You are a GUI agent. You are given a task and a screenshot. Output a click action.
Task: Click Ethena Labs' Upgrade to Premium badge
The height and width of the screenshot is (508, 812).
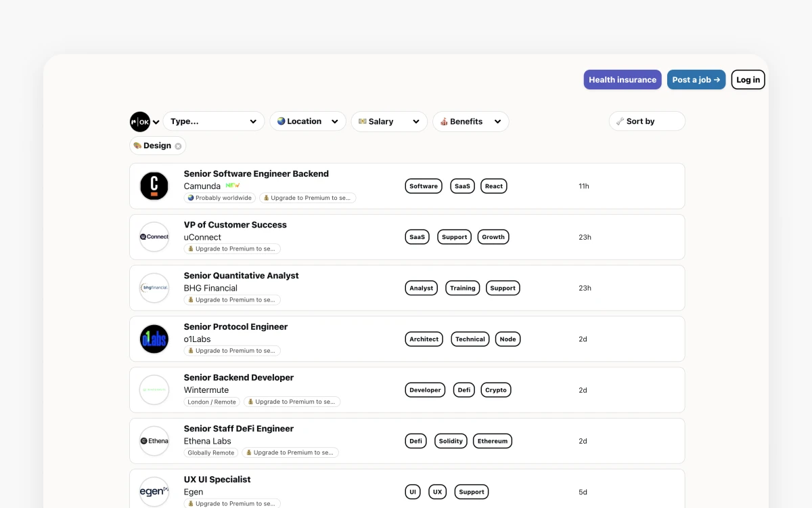(290, 452)
